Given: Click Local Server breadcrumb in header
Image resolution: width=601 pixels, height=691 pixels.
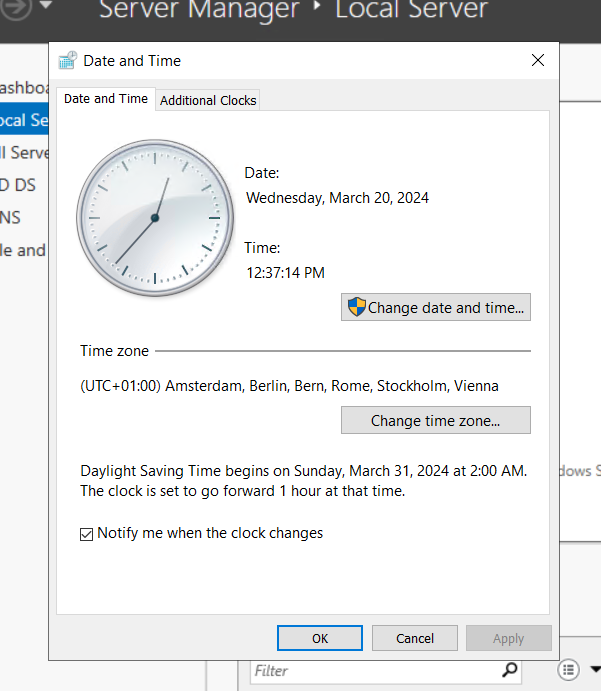Looking at the screenshot, I should [411, 9].
